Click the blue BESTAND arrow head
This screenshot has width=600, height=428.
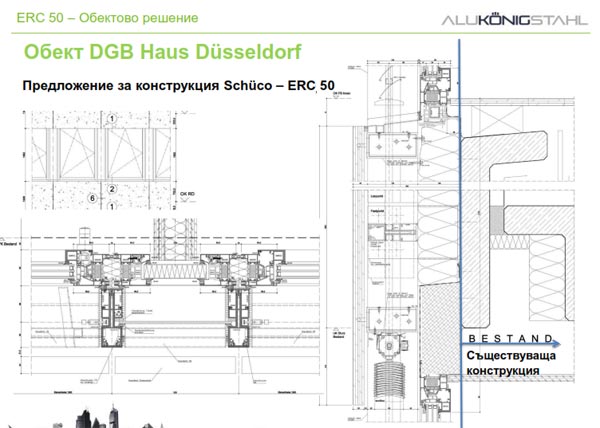[x=556, y=344]
